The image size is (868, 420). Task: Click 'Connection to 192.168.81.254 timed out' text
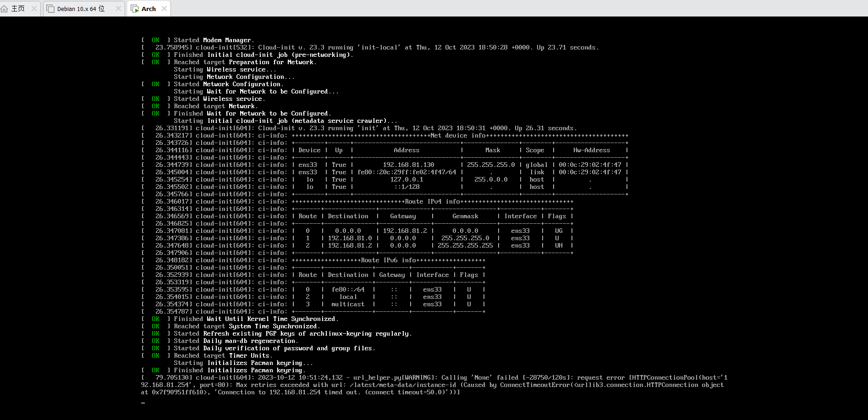[x=289, y=392]
